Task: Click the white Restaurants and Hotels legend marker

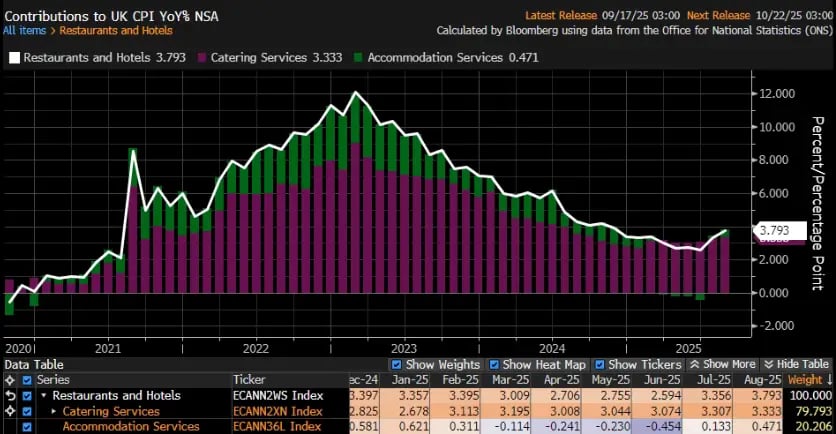Action: [14, 57]
